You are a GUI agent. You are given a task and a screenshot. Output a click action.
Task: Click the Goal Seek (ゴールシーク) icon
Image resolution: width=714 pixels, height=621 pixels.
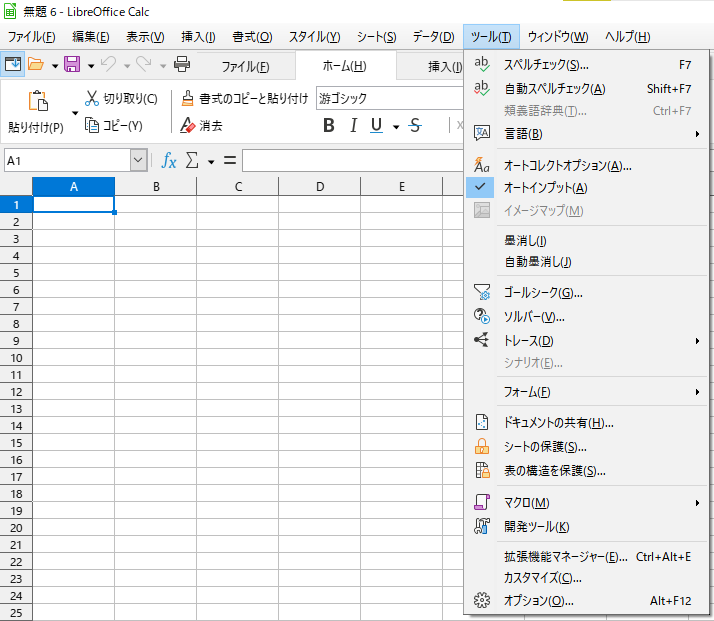pyautogui.click(x=481, y=292)
